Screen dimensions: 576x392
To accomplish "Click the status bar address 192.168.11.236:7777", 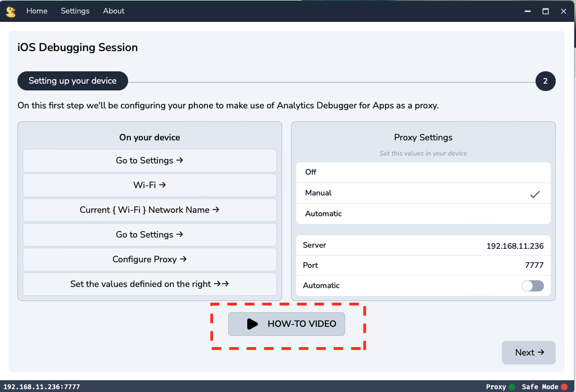I will pyautogui.click(x=42, y=386).
